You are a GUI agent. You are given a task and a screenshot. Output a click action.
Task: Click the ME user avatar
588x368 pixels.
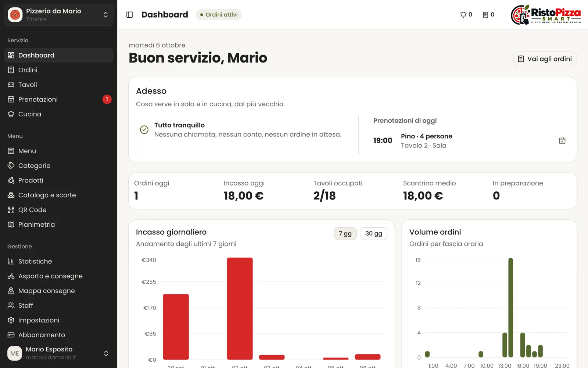[15, 353]
